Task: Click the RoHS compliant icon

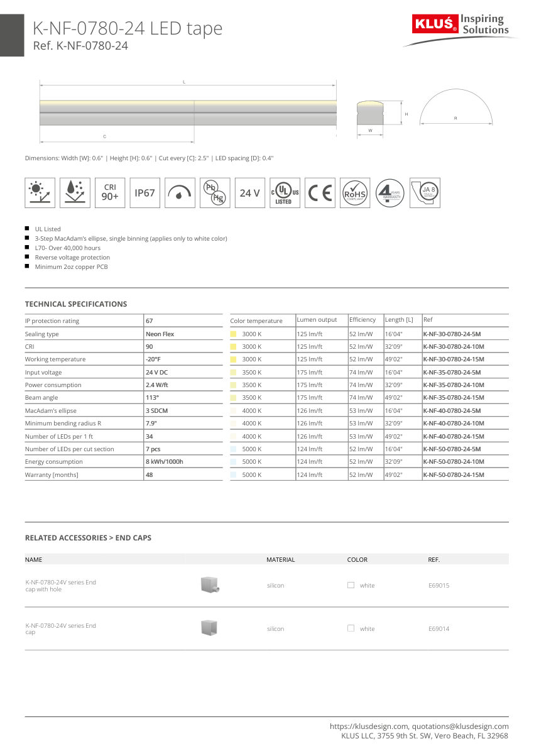Action: coord(355,193)
